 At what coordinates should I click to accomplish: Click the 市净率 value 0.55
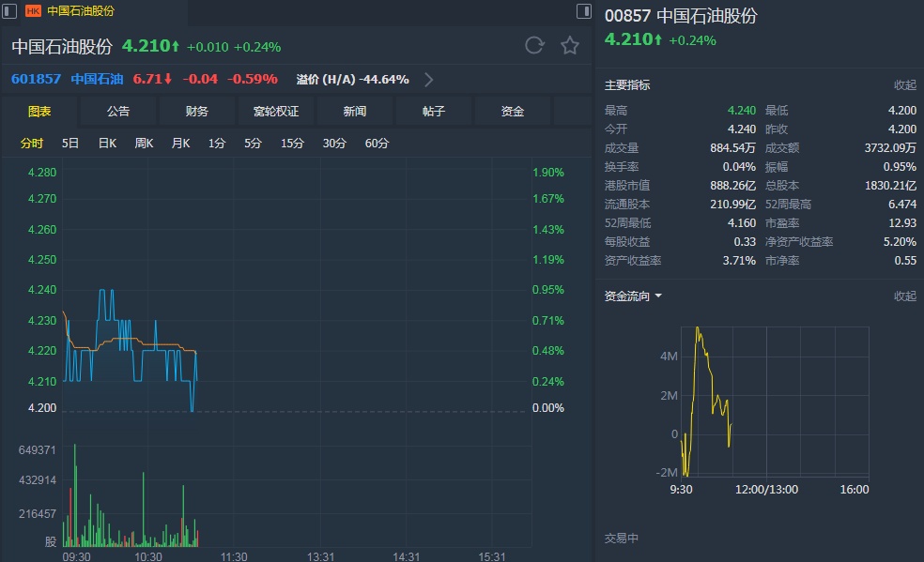905,261
